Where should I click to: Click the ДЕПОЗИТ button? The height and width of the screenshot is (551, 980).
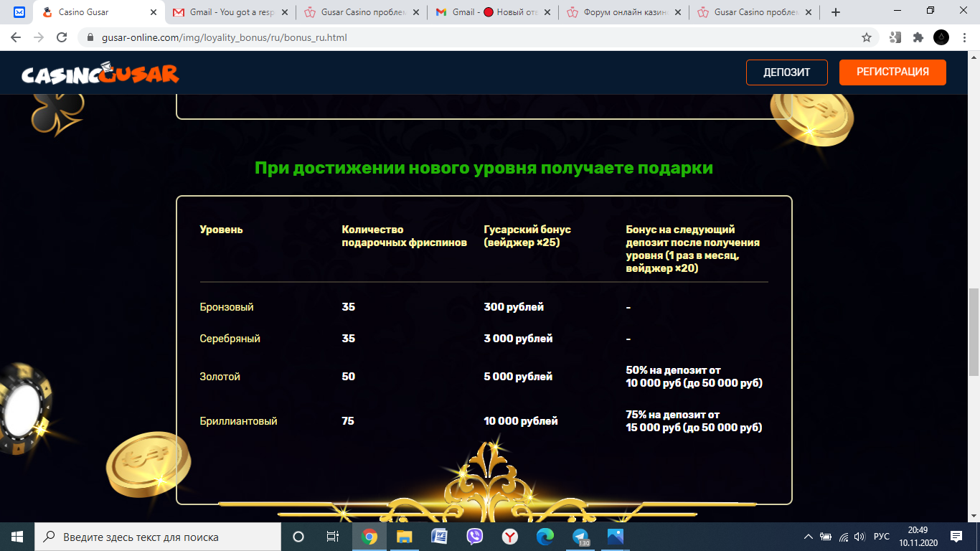[787, 72]
